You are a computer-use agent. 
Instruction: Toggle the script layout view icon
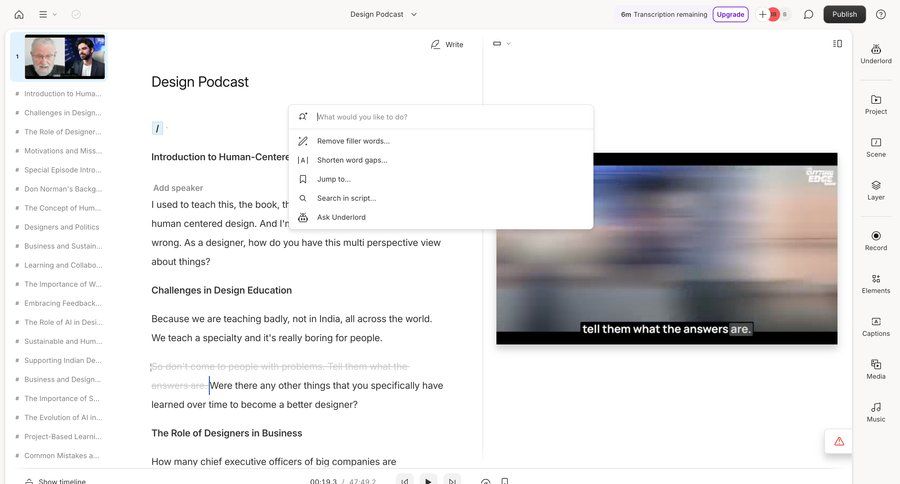(x=837, y=44)
